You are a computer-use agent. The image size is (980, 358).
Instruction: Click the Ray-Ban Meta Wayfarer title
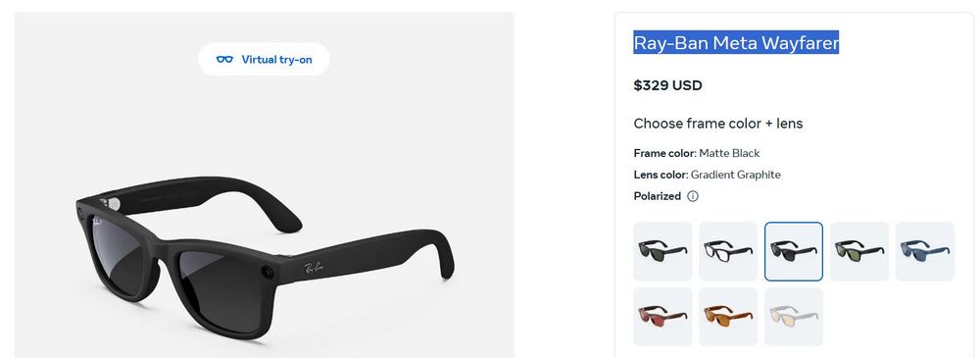pos(736,42)
